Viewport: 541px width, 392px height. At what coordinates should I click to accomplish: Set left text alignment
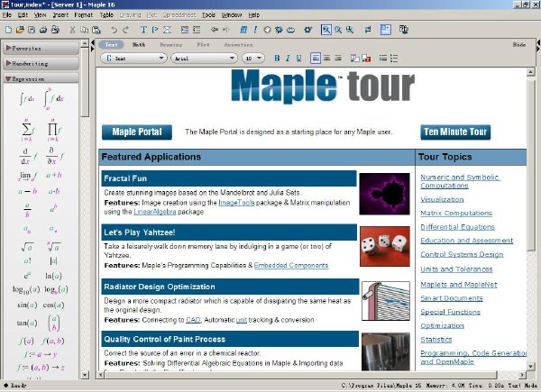pyautogui.click(x=316, y=59)
